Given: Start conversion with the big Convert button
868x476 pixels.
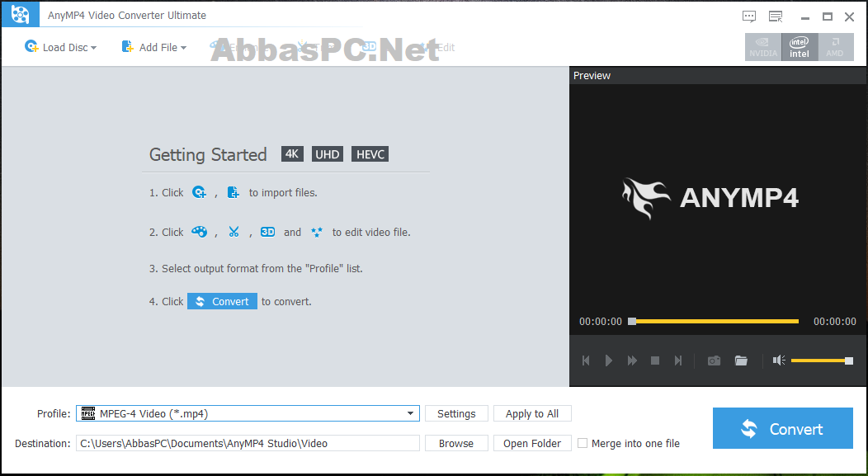Looking at the screenshot, I should click(x=783, y=428).
